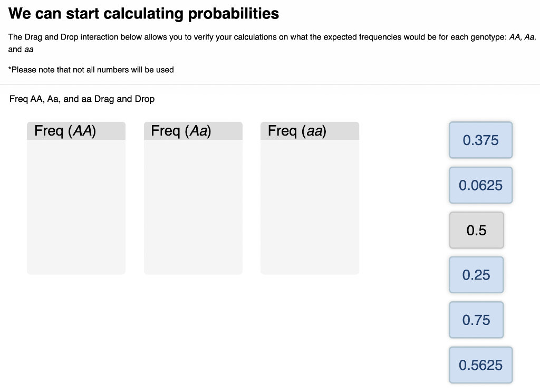Select the 0.5625 number tile
This screenshot has height=392, width=540.
pos(480,365)
